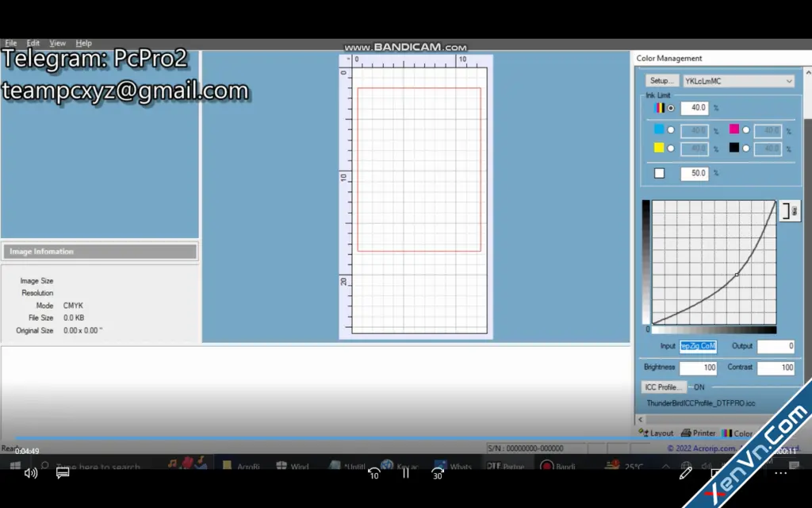Click the cyan ink color swatch
The height and width of the screenshot is (508, 812).
click(x=659, y=129)
